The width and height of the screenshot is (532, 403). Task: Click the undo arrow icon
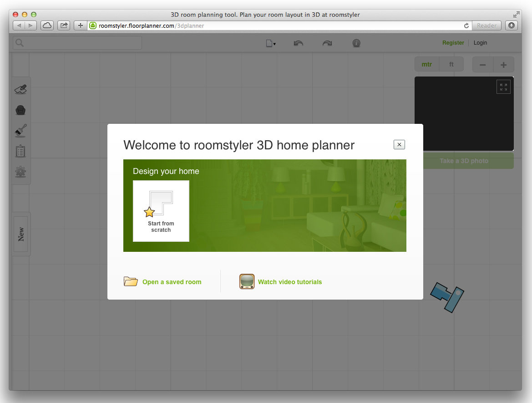click(299, 43)
